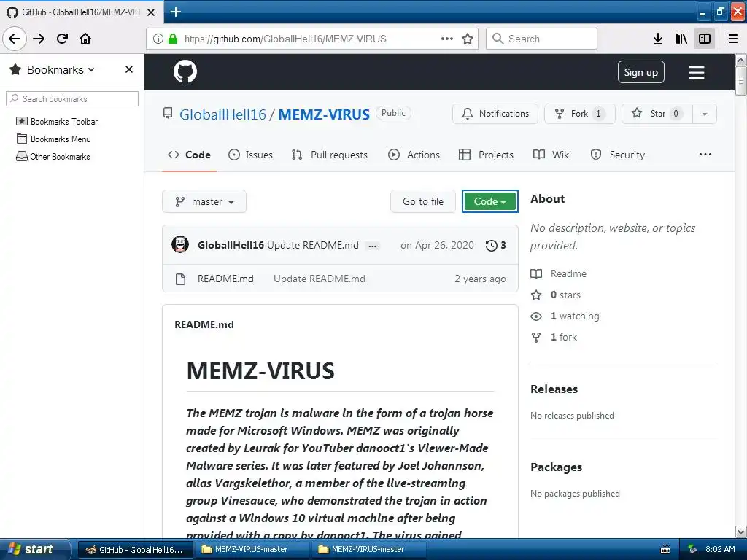Open the MEMZ-VIRUS repository link
Viewport: 747px width, 560px height.
click(x=324, y=114)
